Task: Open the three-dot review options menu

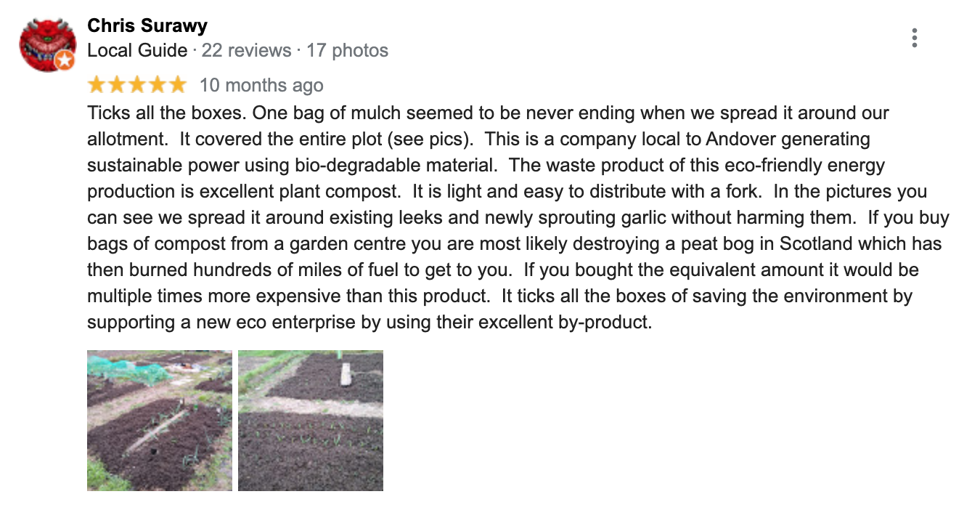Action: 915,38
